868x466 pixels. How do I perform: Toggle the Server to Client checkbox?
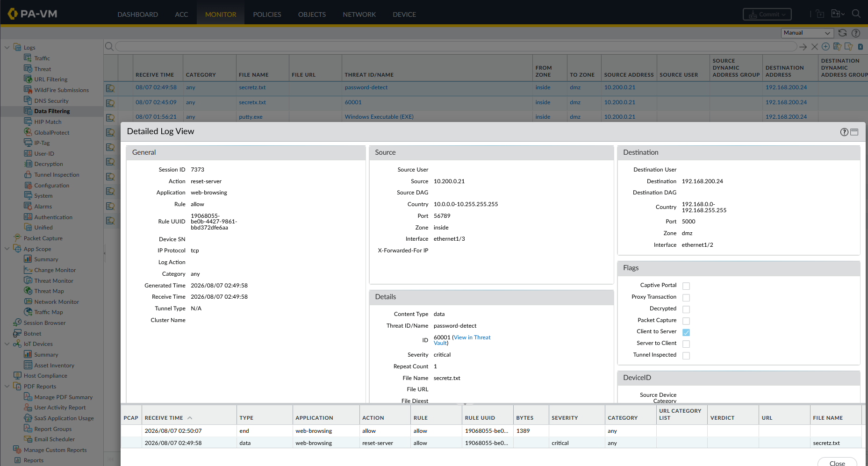point(686,344)
